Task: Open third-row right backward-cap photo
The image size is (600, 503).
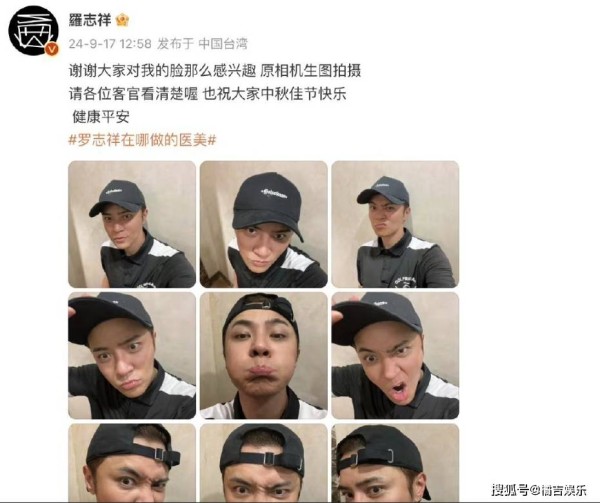Action: point(395,463)
